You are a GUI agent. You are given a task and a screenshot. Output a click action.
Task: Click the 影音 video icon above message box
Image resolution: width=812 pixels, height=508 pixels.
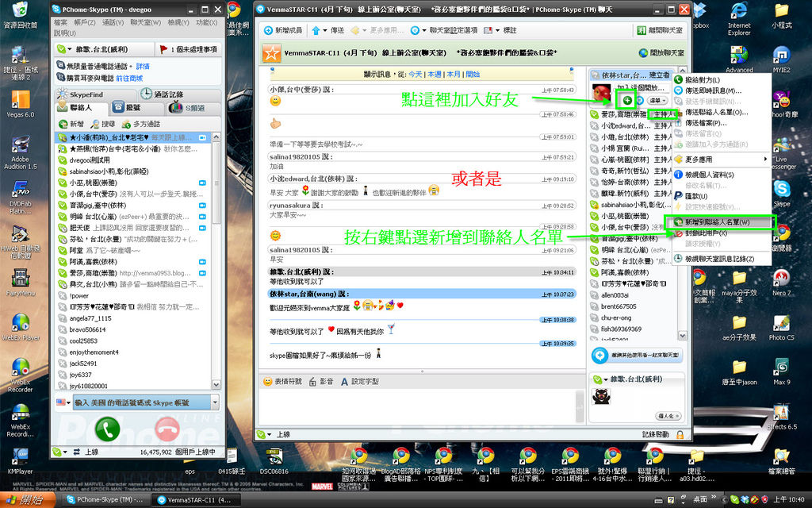click(312, 382)
